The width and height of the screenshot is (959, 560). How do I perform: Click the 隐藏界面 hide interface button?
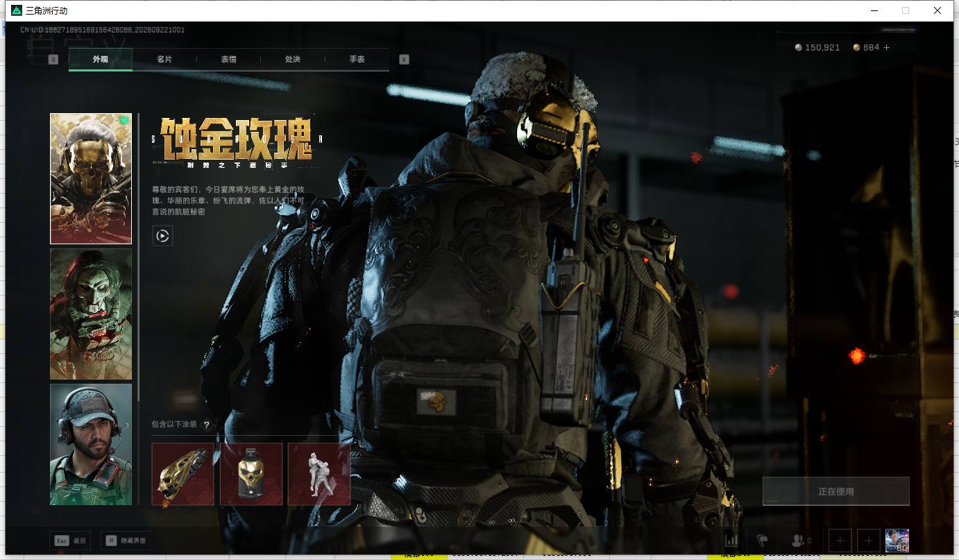tap(126, 541)
